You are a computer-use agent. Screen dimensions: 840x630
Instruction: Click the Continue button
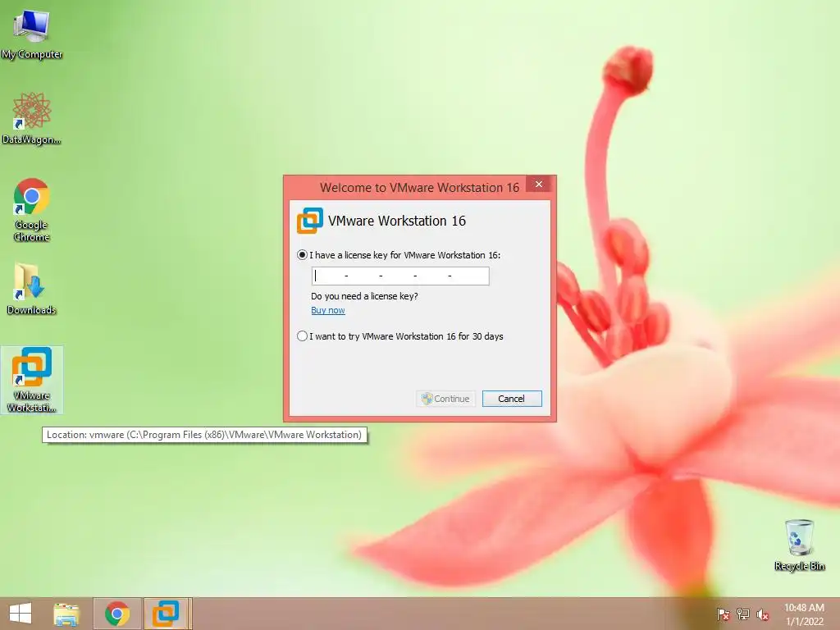pos(445,399)
